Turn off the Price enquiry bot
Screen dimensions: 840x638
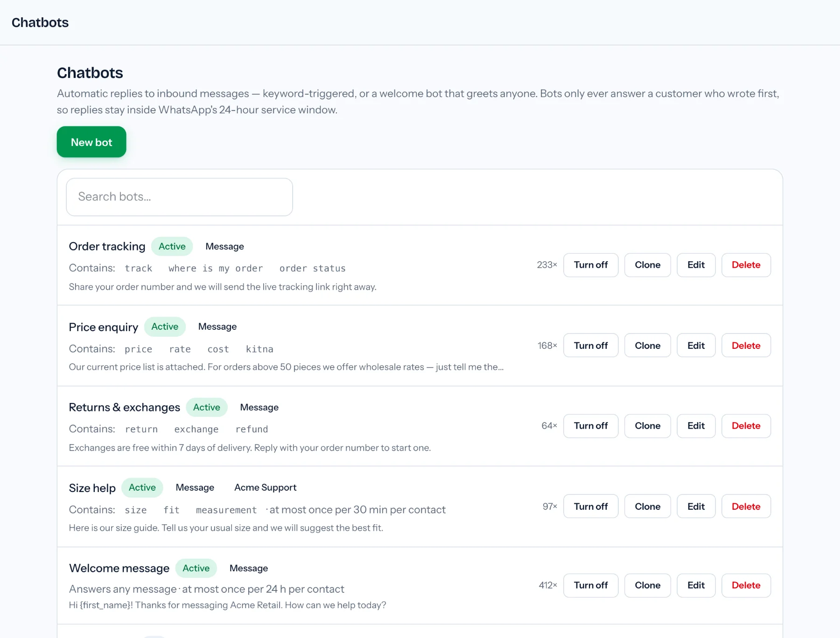(x=591, y=346)
